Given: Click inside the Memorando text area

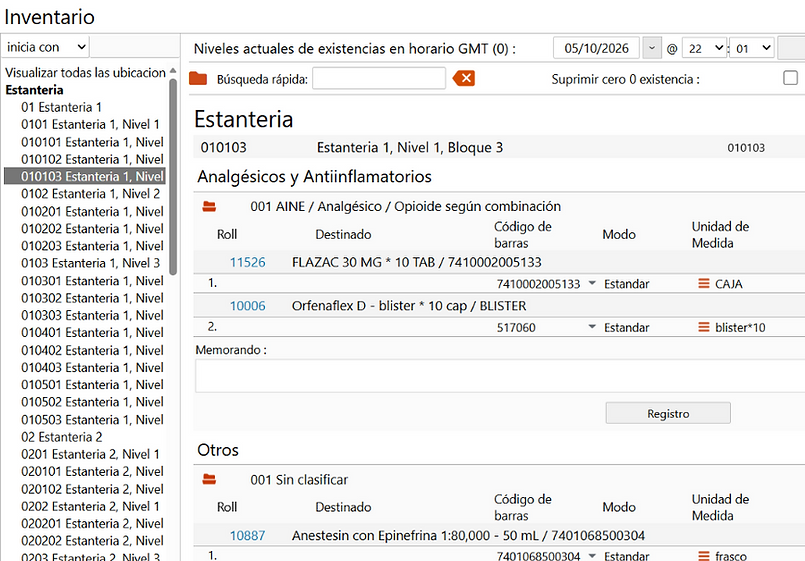Looking at the screenshot, I should pyautogui.click(x=500, y=376).
